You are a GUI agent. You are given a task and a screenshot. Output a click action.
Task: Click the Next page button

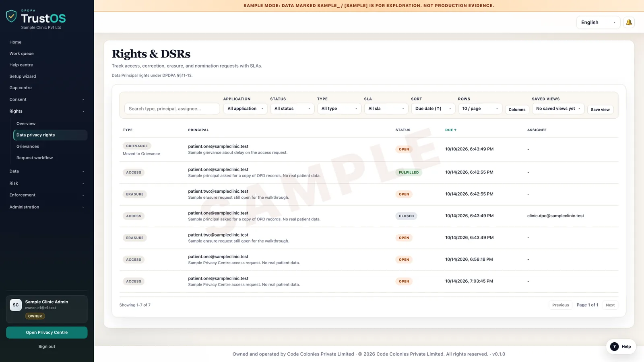click(610, 305)
